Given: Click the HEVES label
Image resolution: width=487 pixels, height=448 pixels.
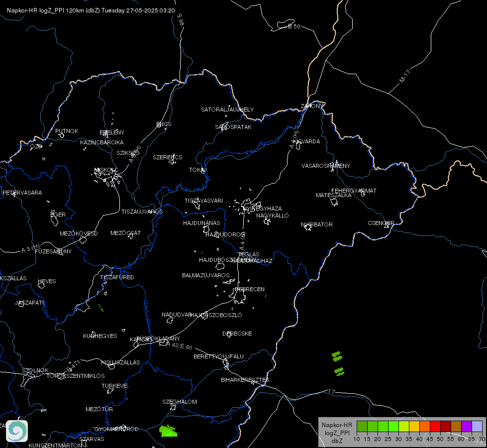Looking at the screenshot, I should point(47,281).
